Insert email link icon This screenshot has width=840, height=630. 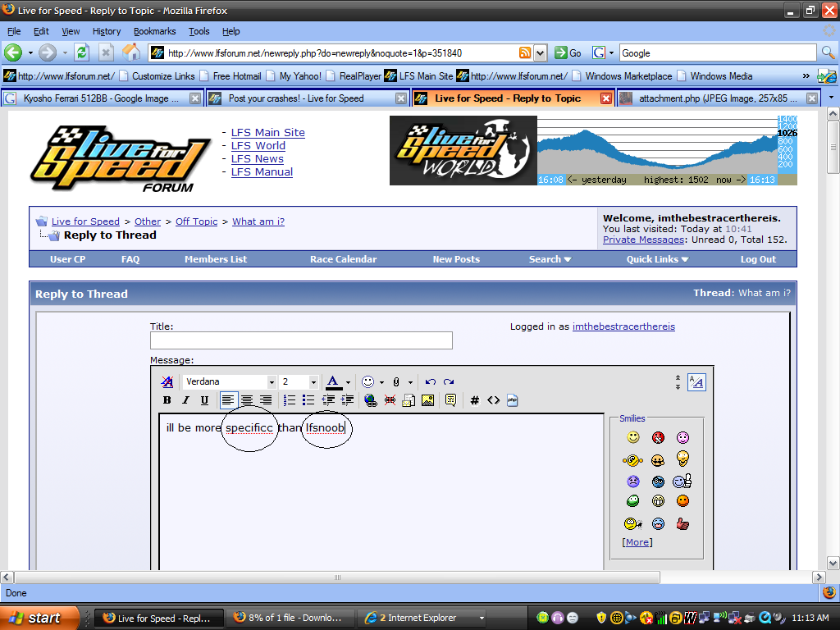(409, 400)
